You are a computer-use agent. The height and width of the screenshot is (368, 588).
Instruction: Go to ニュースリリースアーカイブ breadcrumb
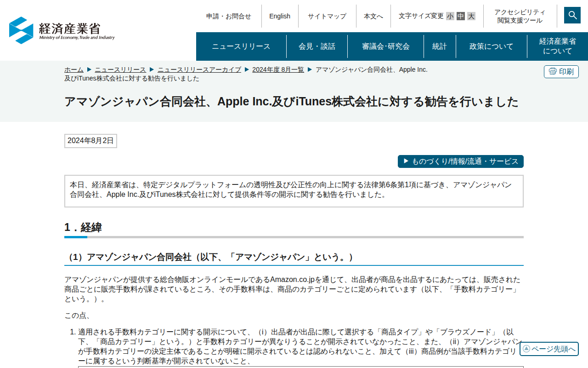coord(199,69)
